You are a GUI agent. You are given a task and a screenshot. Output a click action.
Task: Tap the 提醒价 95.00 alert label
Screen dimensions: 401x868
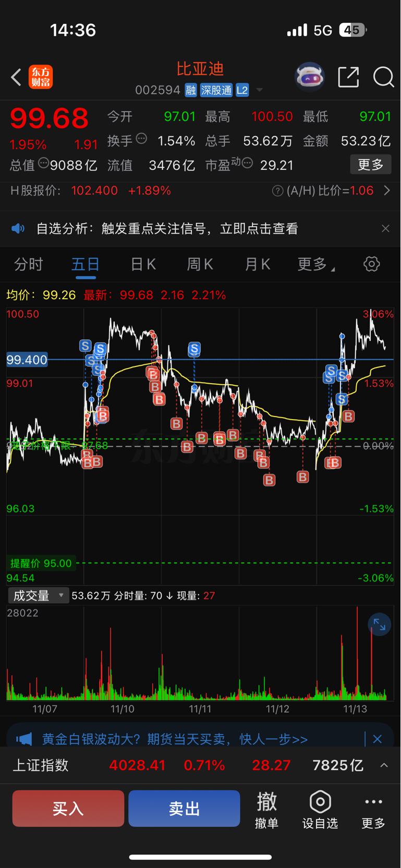(41, 563)
